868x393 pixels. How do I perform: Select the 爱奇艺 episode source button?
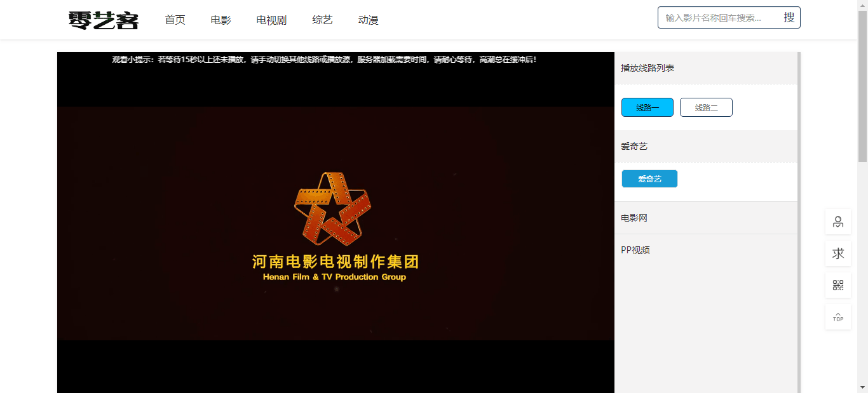click(x=649, y=178)
